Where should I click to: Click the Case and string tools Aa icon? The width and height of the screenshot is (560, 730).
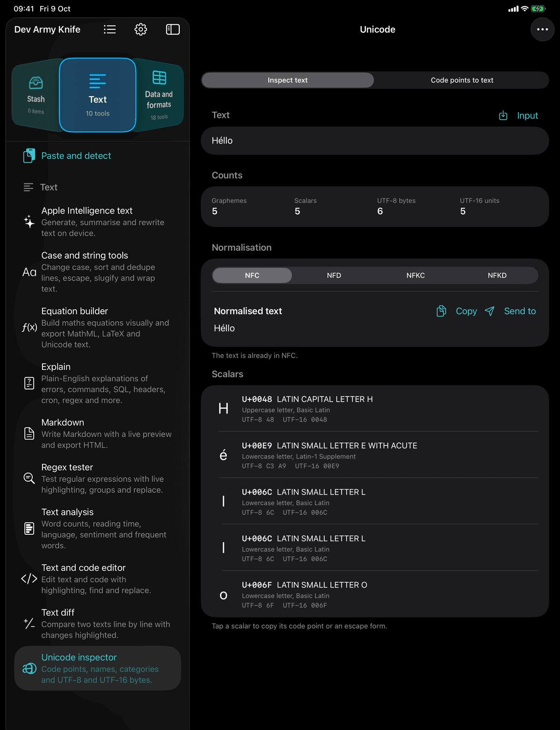pyautogui.click(x=29, y=272)
